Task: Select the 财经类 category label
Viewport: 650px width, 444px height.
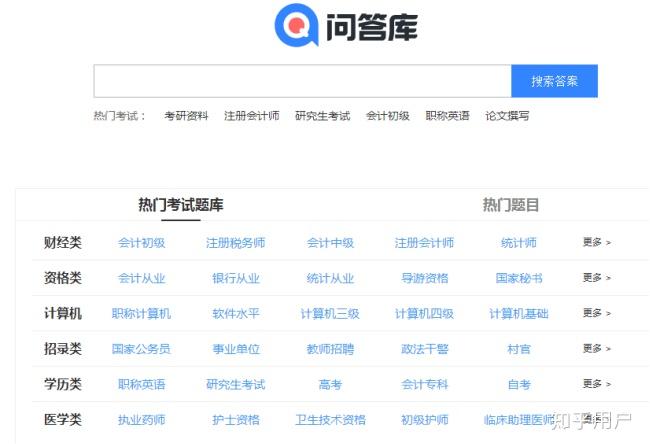Action: click(x=63, y=243)
